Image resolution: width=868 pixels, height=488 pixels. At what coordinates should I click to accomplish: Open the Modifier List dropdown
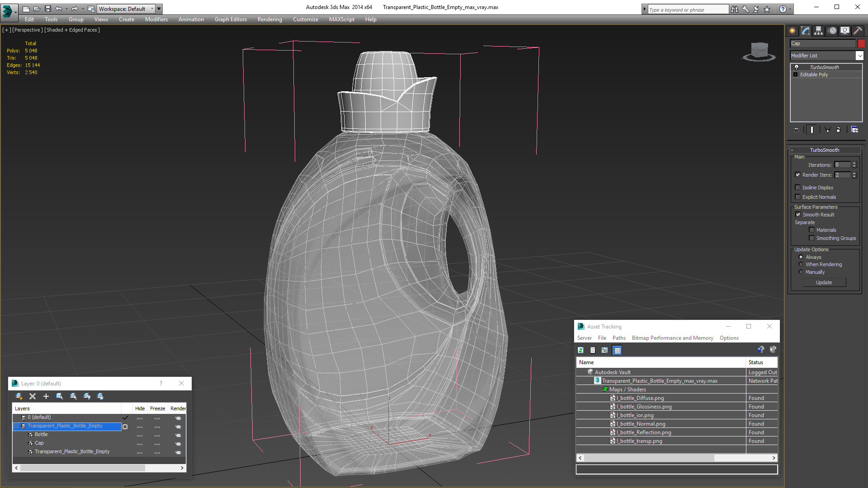(859, 56)
